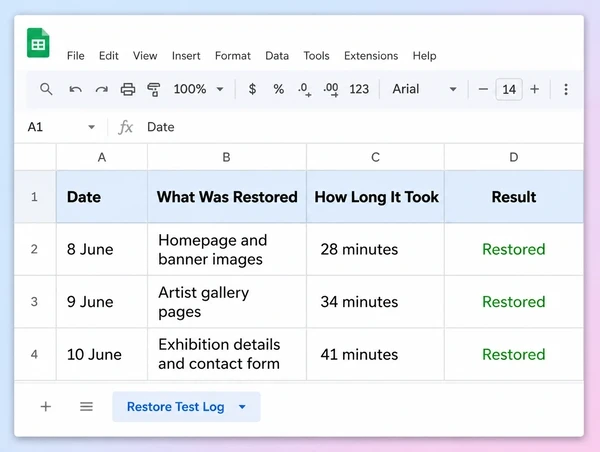
Task: Select column C header
Action: (375, 157)
